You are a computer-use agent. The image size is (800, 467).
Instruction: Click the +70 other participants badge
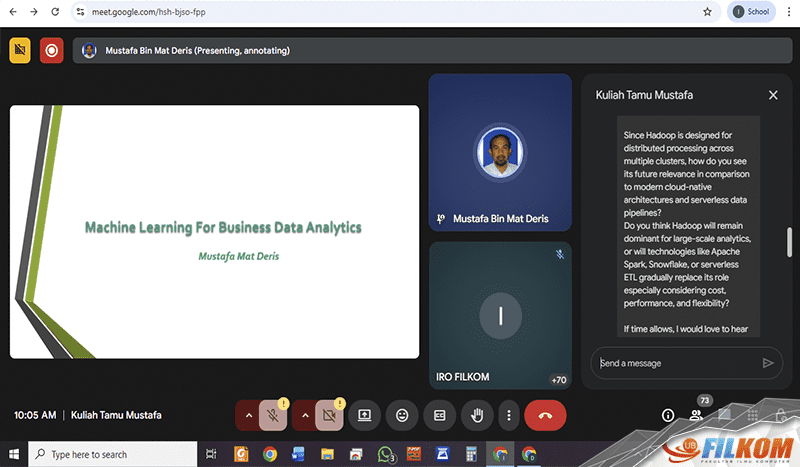click(x=558, y=379)
